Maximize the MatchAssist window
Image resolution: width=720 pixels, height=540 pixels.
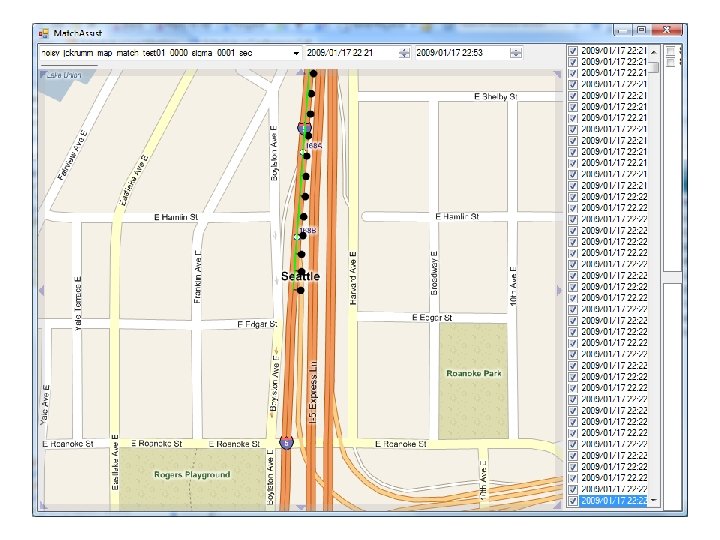click(641, 30)
